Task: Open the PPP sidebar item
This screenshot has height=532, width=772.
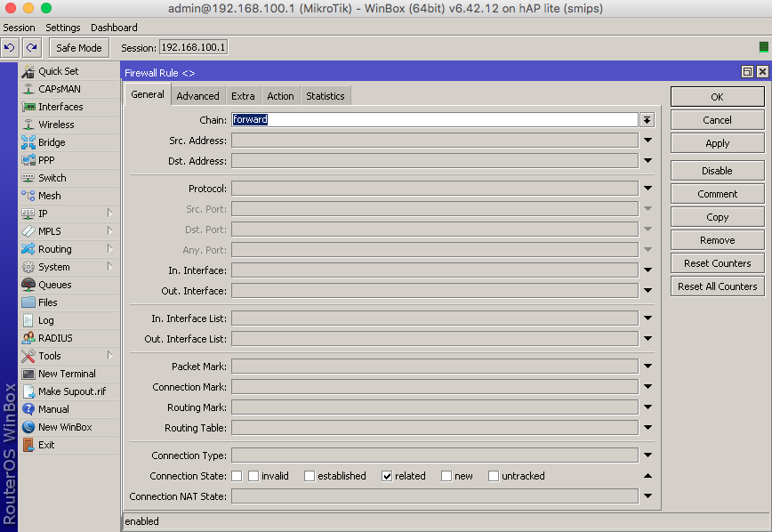Action: click(69, 160)
